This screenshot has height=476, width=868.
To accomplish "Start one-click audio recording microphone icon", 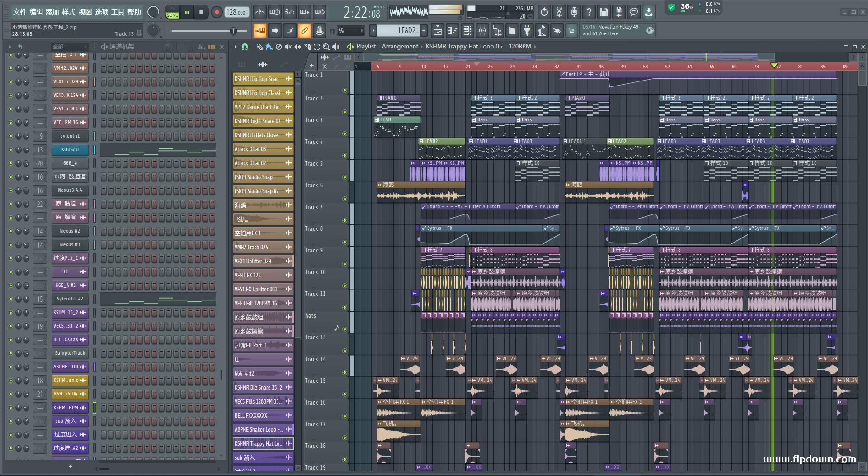I will pos(574,12).
